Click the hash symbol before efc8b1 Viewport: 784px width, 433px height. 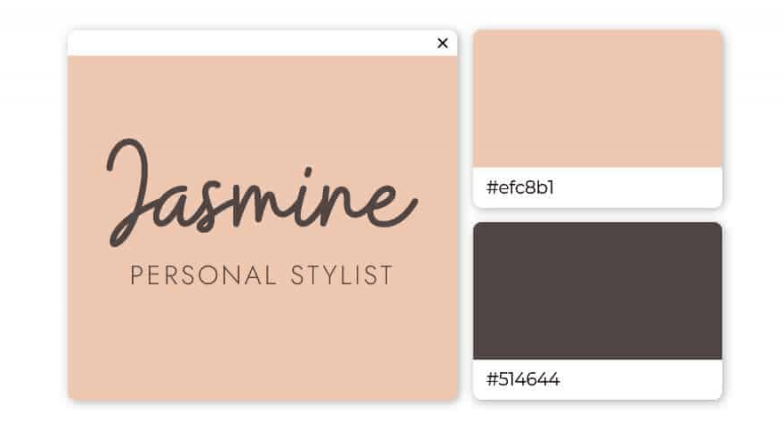[492, 188]
